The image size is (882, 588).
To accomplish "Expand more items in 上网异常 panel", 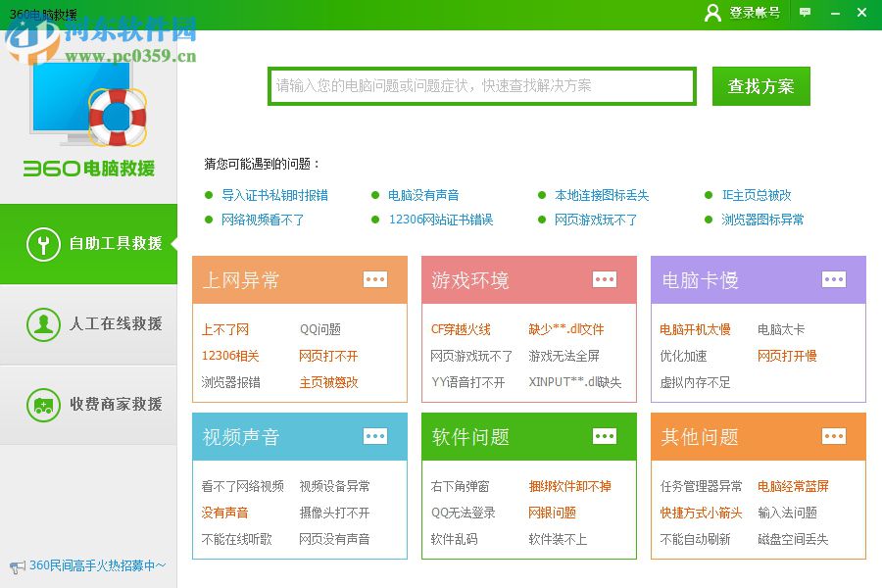I will [375, 279].
